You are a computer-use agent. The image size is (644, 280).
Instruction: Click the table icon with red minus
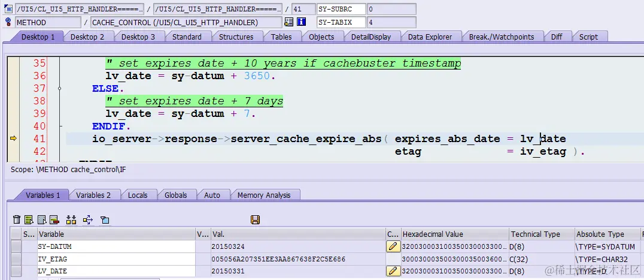54,220
